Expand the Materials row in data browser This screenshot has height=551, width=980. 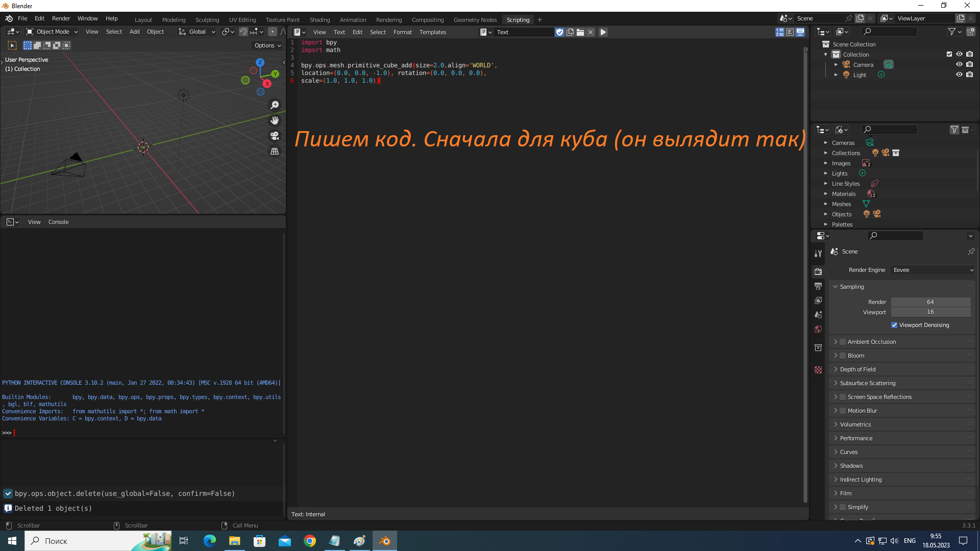point(826,194)
